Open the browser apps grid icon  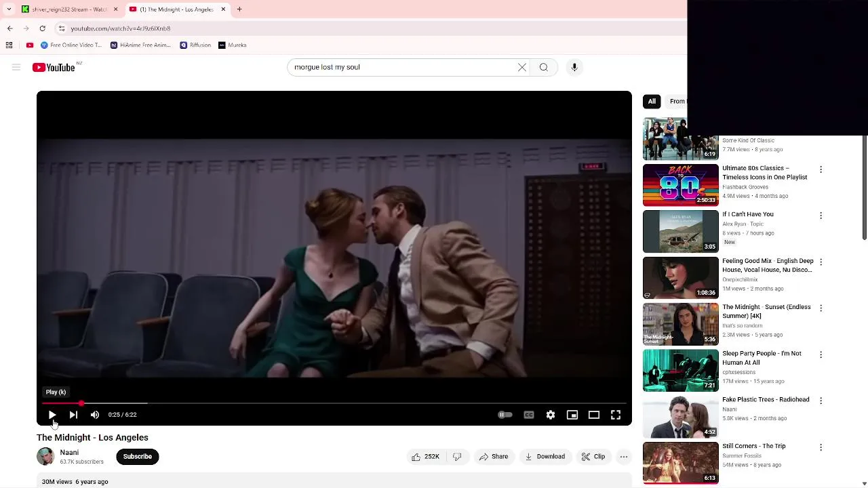point(9,45)
